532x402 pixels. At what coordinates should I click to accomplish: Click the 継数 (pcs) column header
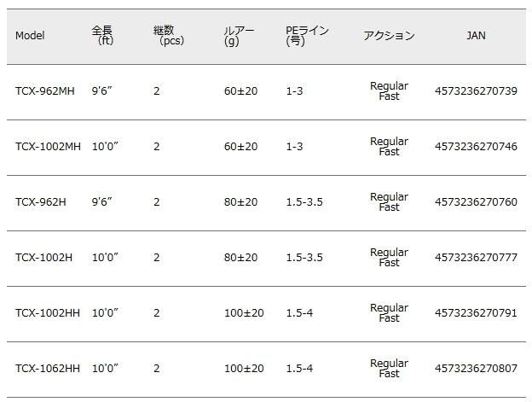pyautogui.click(x=170, y=36)
